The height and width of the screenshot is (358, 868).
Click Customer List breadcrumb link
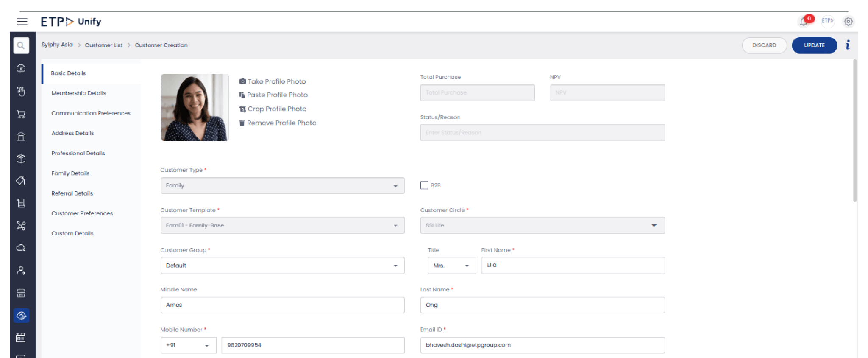[103, 45]
